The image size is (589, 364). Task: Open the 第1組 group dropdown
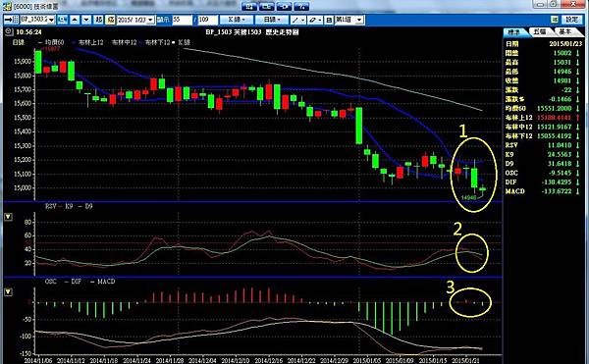[359, 20]
